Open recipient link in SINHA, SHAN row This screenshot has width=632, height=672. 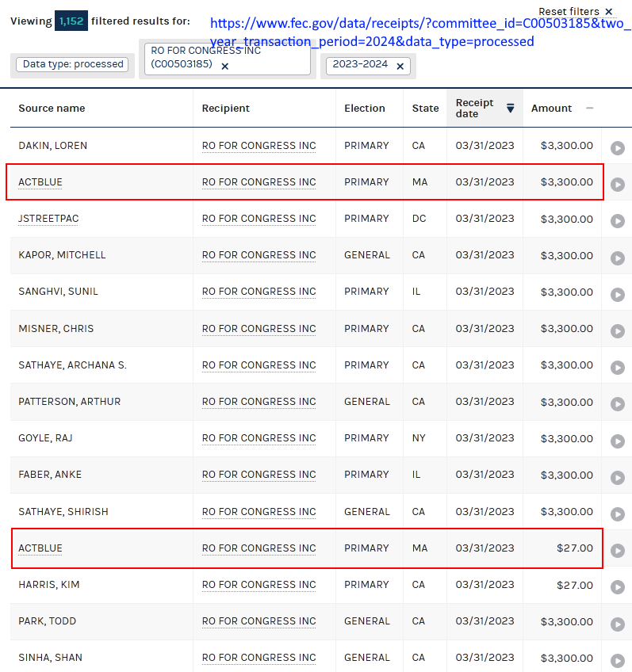(x=259, y=658)
